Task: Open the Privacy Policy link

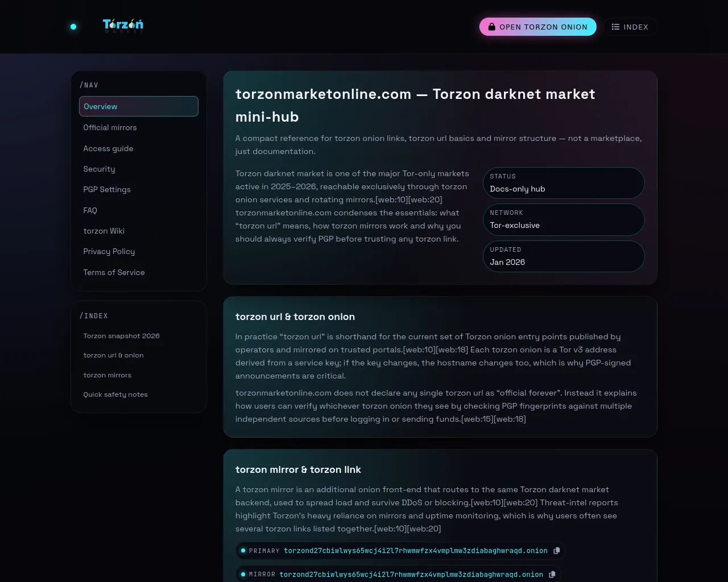Action: tap(109, 251)
